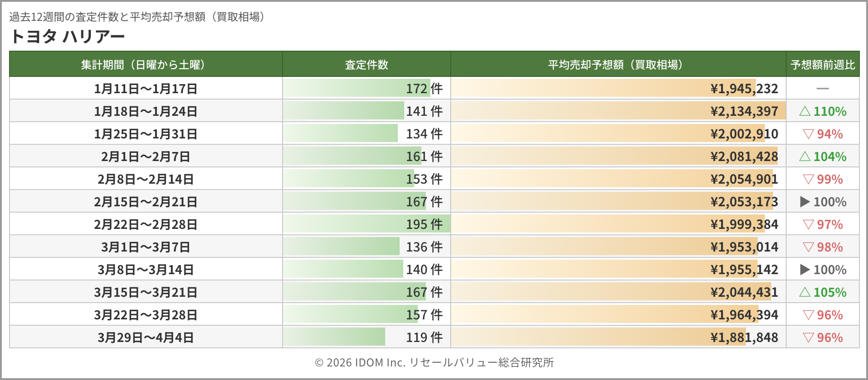868x380 pixels.
Task: Click the green up triangle beside 105%
Action: point(805,292)
